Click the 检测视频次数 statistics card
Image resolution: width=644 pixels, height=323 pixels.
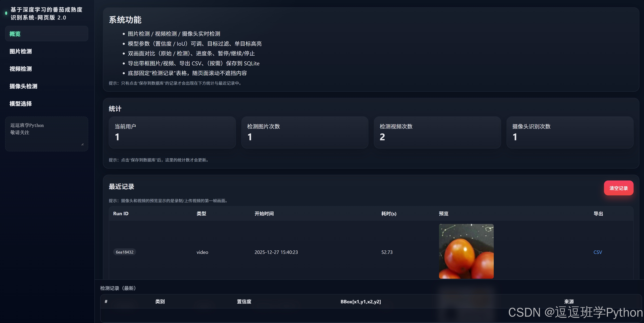point(437,132)
